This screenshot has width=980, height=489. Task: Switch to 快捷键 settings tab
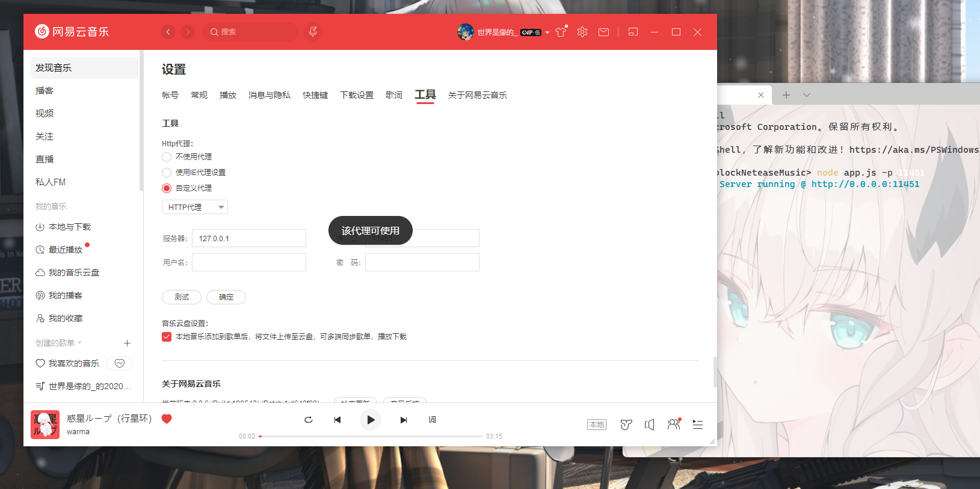tap(315, 95)
